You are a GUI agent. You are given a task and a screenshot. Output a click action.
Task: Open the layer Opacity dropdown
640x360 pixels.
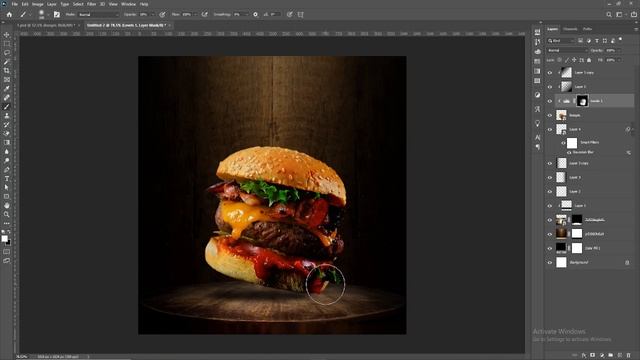(619, 50)
